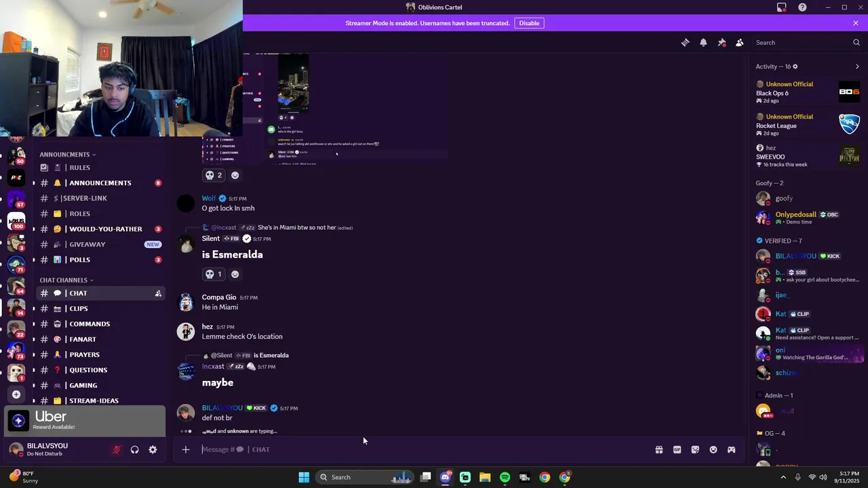Screen dimensions: 868x488
Task: Open the GAMING channel
Action: click(100, 385)
